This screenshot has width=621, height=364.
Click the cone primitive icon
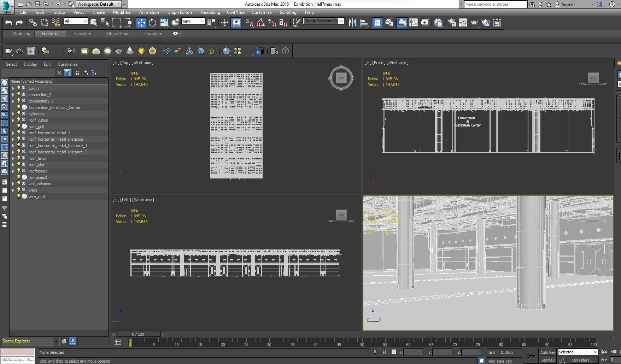(130, 51)
